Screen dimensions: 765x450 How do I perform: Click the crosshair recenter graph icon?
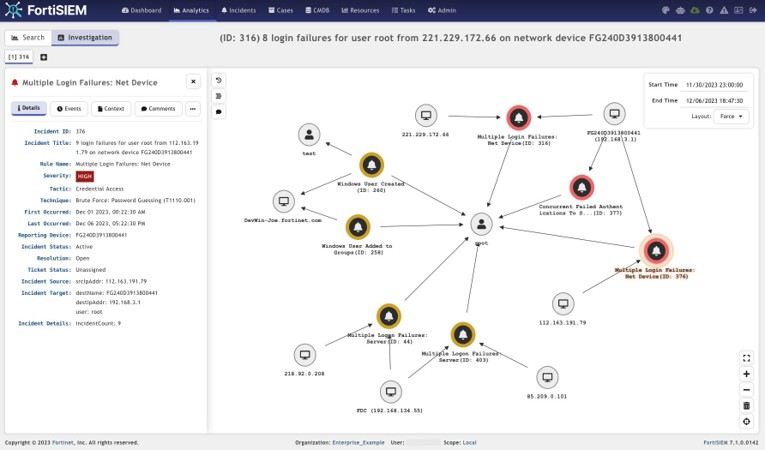click(746, 421)
